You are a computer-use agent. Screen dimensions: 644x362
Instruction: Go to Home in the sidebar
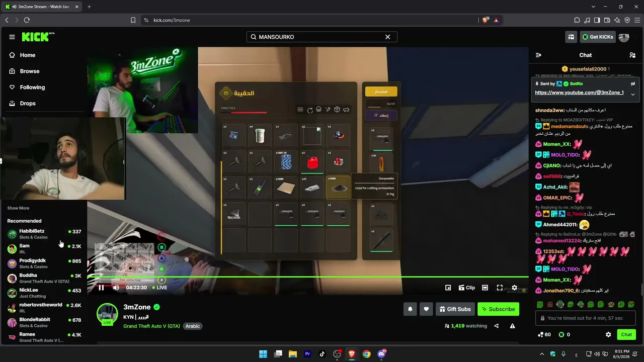point(28,55)
